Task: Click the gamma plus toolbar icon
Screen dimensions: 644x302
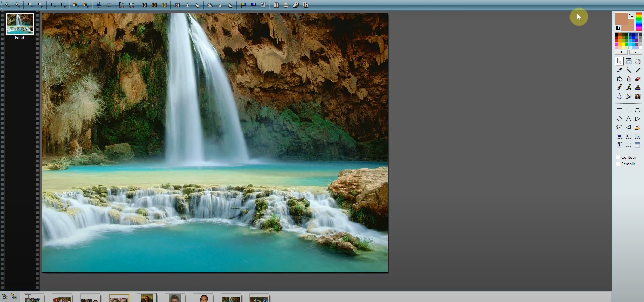Action: coord(63,5)
